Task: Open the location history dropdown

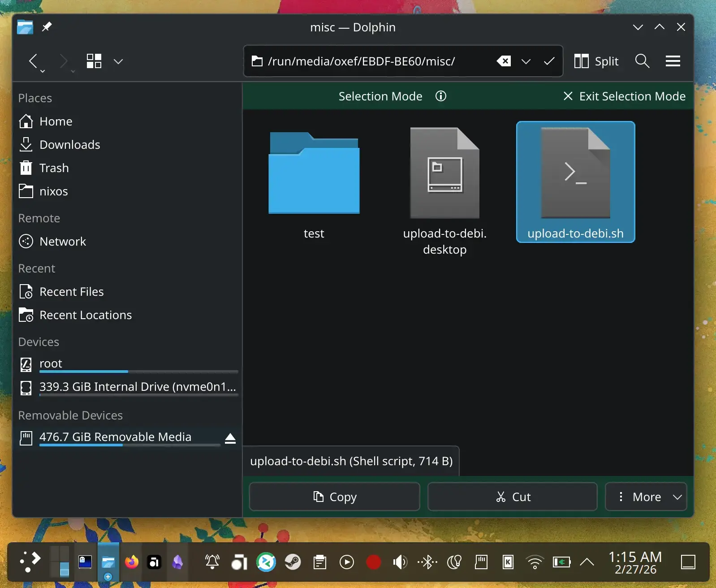Action: pos(526,61)
